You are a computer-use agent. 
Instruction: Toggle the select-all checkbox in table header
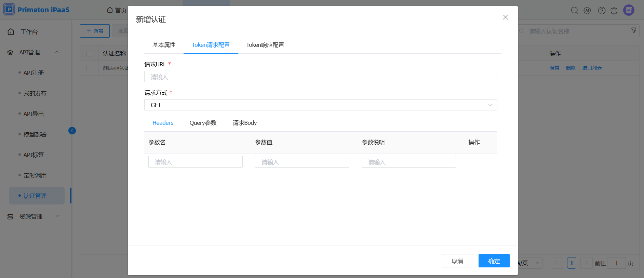coord(90,54)
